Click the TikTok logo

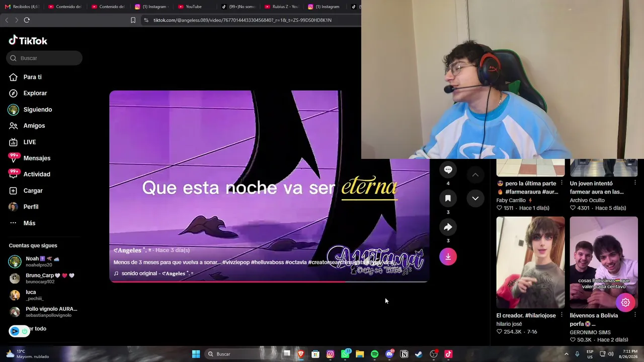[x=28, y=41]
